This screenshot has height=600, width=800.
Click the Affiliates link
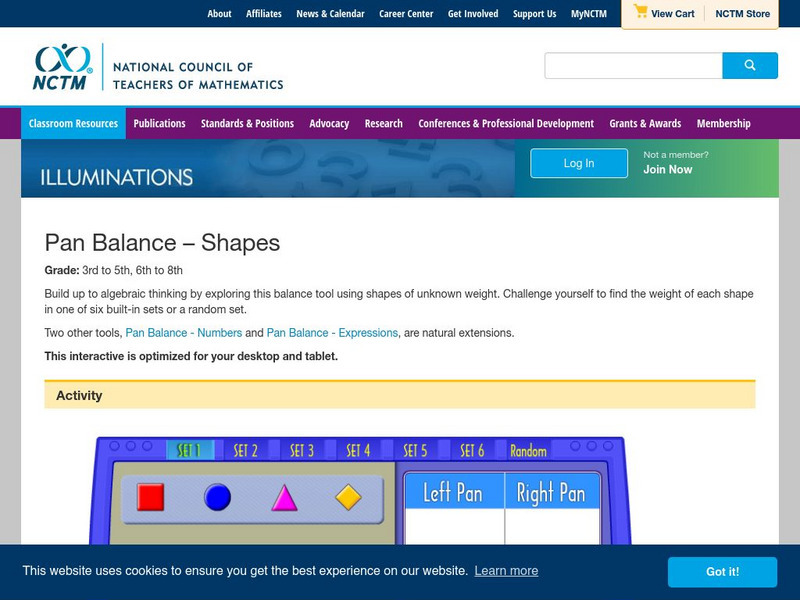[x=264, y=14]
